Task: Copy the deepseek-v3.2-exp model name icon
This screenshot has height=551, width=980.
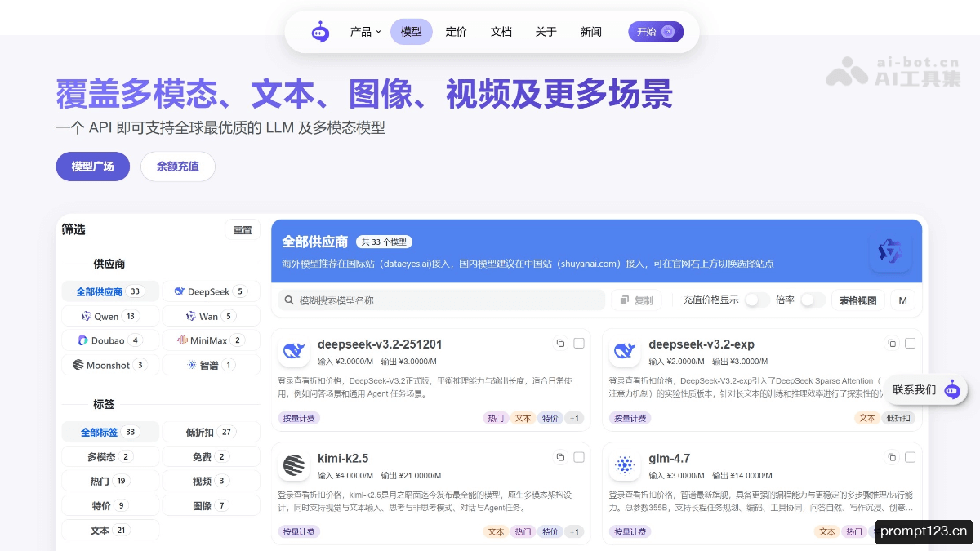Action: point(892,344)
